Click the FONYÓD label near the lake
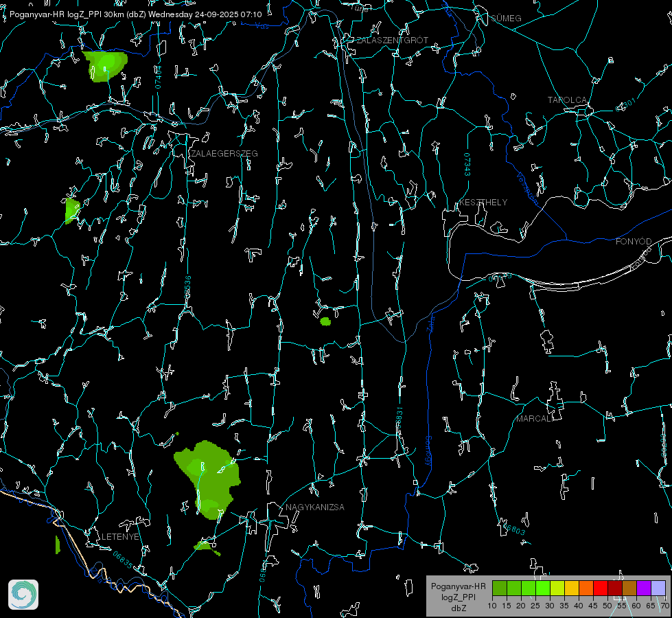672x618 pixels. point(633,242)
